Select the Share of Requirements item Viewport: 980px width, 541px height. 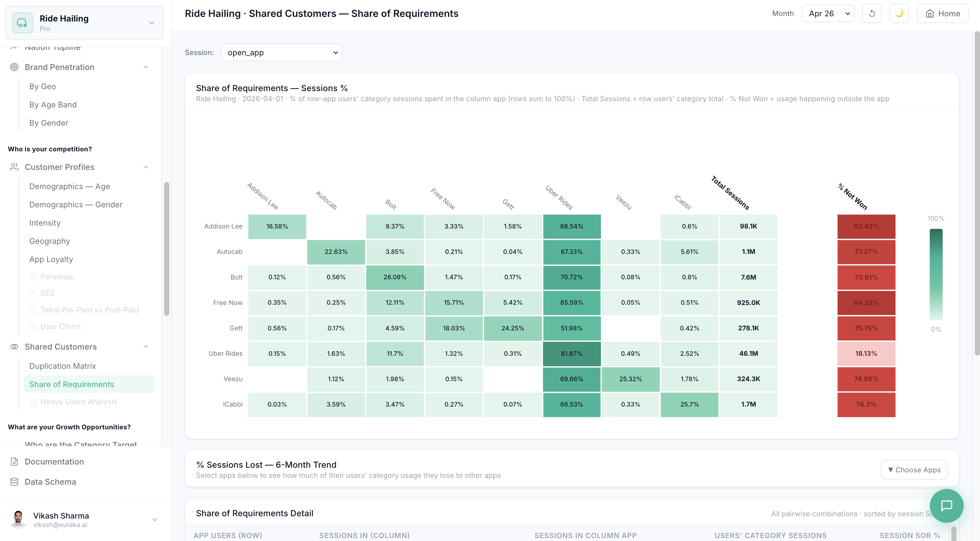[x=90, y=384]
